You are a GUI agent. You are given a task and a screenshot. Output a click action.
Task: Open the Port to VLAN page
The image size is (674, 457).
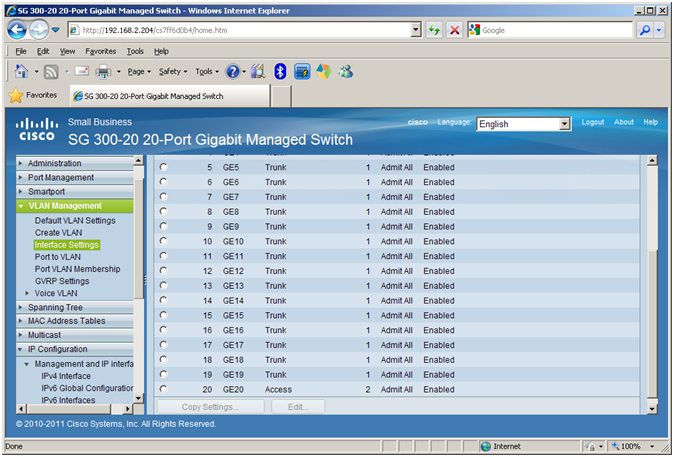pyautogui.click(x=58, y=257)
